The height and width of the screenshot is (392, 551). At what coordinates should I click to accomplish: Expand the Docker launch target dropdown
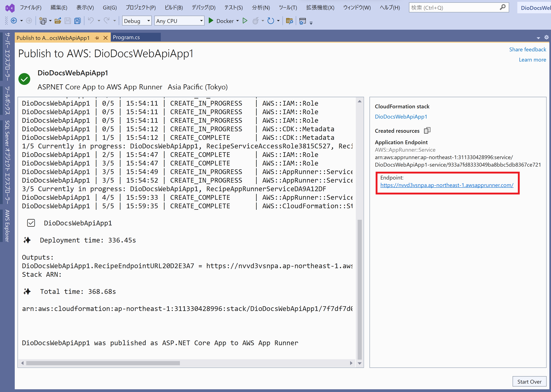(237, 21)
